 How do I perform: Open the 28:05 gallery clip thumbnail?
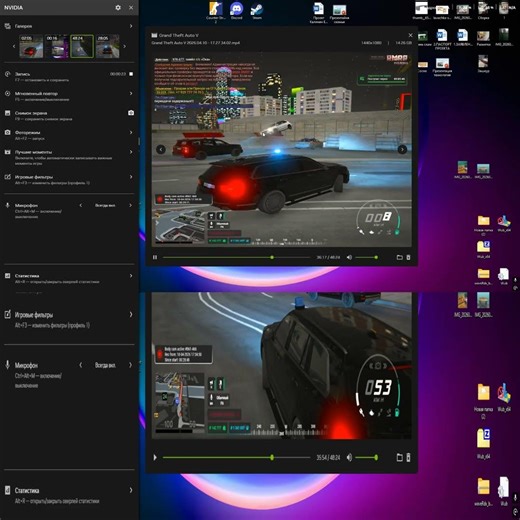(x=107, y=46)
